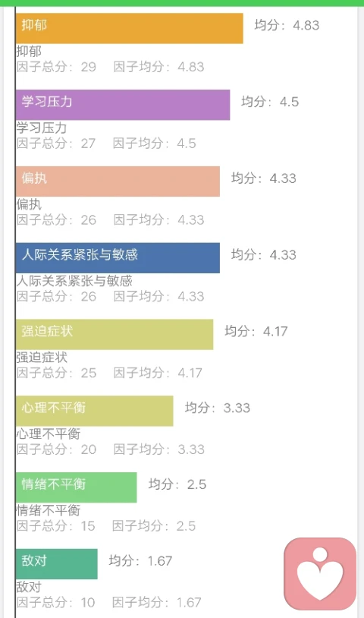The height and width of the screenshot is (618, 364).
Task: Select the orange 抑郁 bar
Action: point(130,28)
